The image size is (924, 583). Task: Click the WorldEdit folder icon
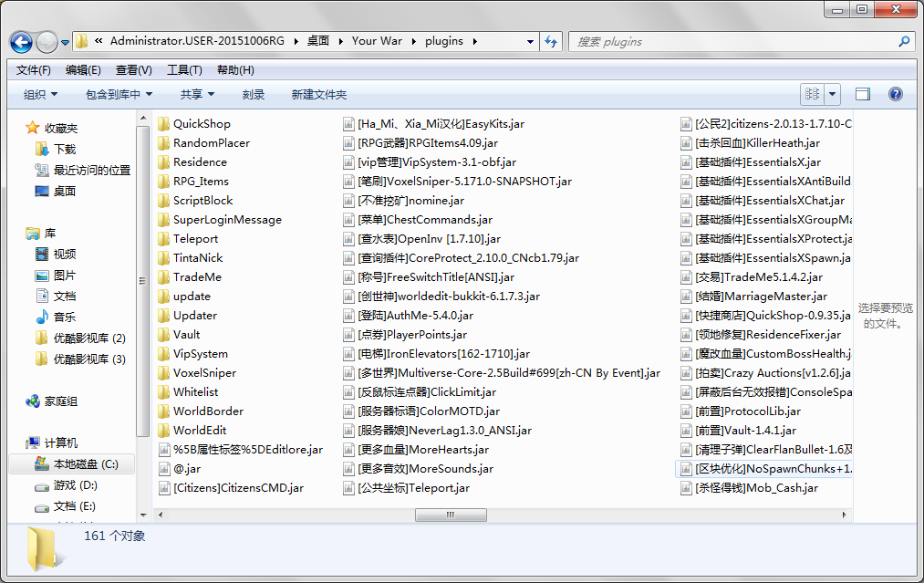point(164,431)
